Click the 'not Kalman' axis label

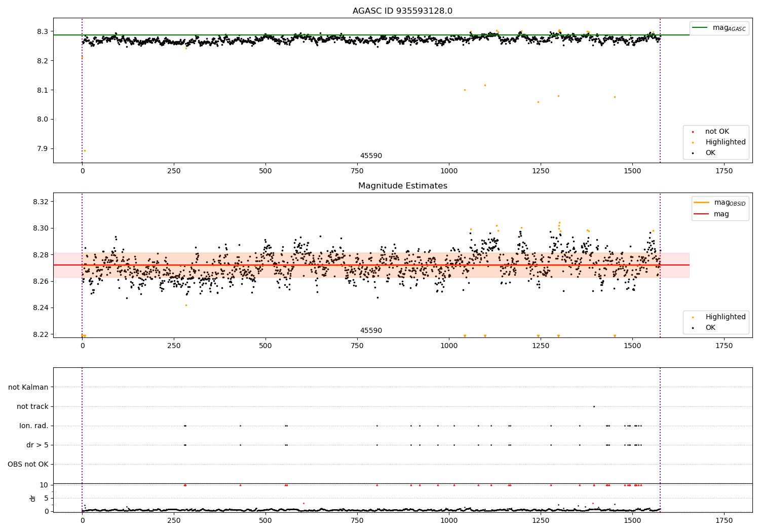(x=28, y=387)
